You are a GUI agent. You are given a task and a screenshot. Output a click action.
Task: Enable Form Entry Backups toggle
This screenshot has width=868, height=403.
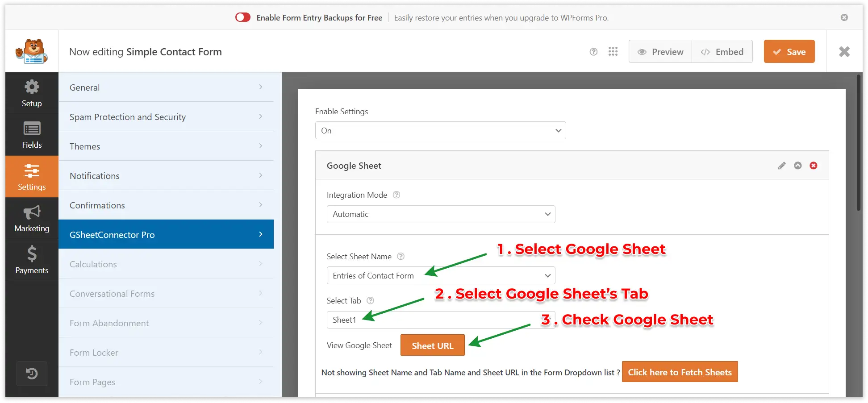click(242, 17)
